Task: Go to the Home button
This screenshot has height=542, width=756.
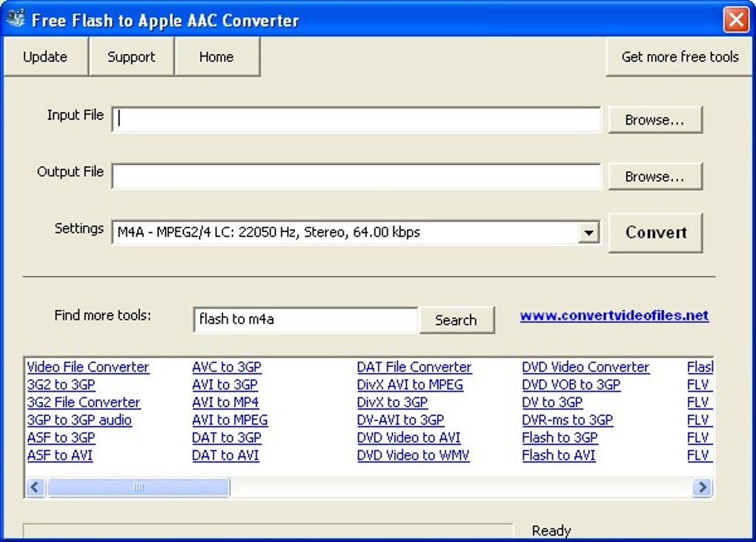Action: (216, 57)
